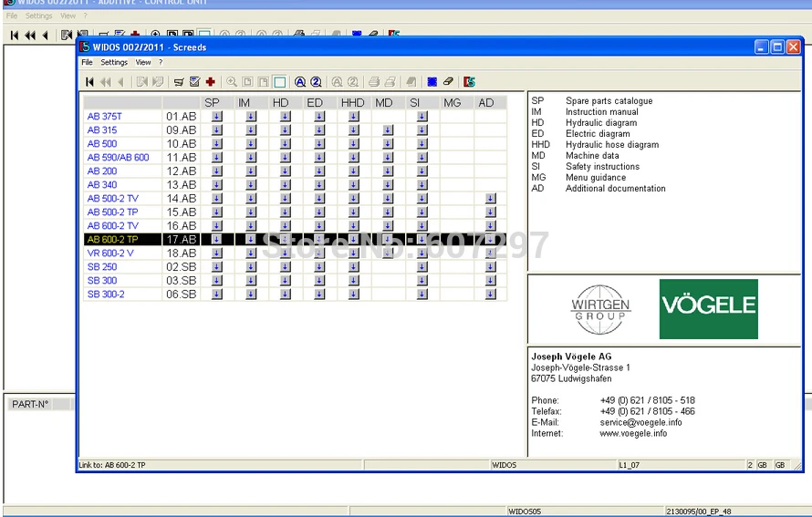Screen dimensions: 812x517
Task: Click the green VÖGELE logo
Action: (708, 309)
